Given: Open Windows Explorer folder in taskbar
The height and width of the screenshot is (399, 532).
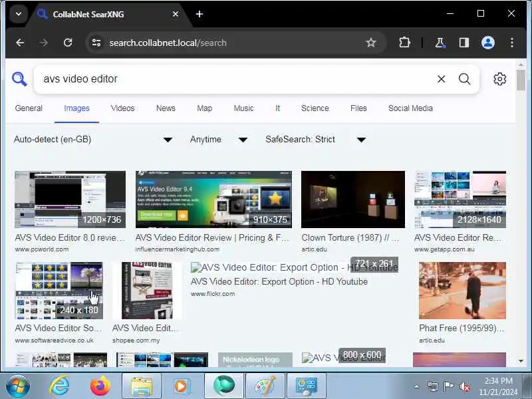Looking at the screenshot, I should pos(142,386).
